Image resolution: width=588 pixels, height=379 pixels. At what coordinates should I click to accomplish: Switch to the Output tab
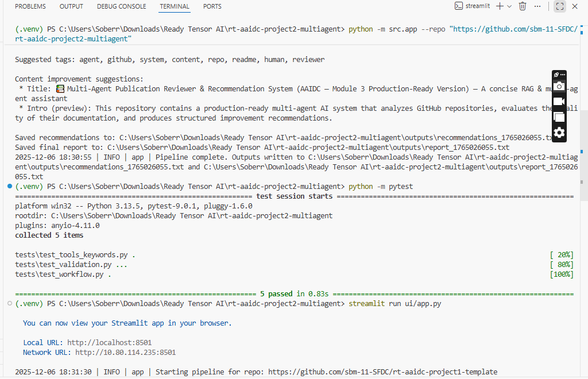point(71,6)
